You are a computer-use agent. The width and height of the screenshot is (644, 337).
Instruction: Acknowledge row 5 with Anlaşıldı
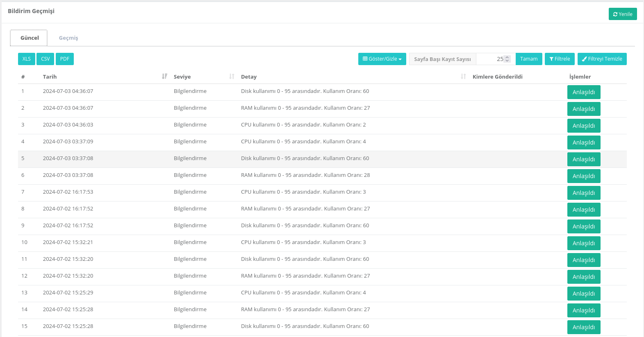tap(584, 159)
